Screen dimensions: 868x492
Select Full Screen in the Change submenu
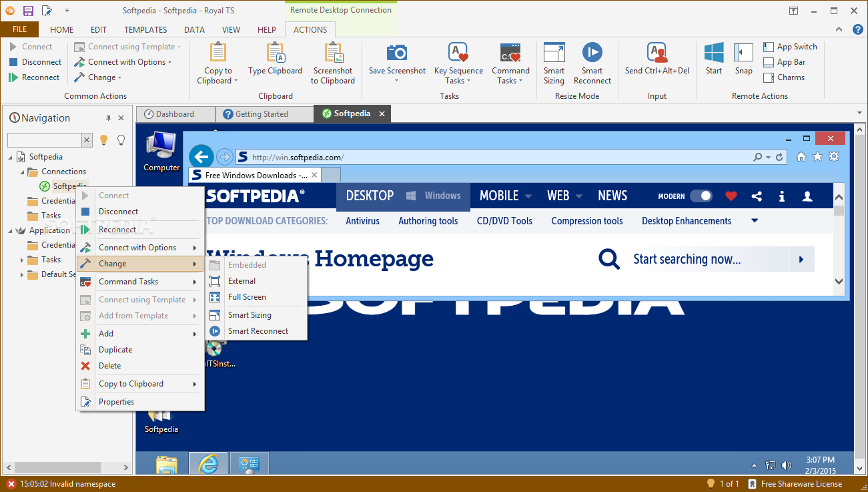257,297
